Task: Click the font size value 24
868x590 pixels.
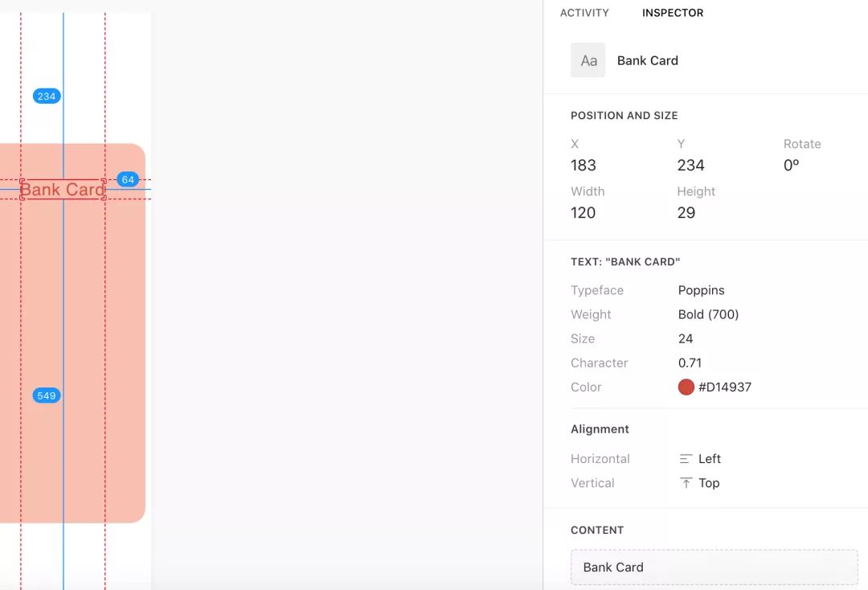Action: (x=686, y=338)
